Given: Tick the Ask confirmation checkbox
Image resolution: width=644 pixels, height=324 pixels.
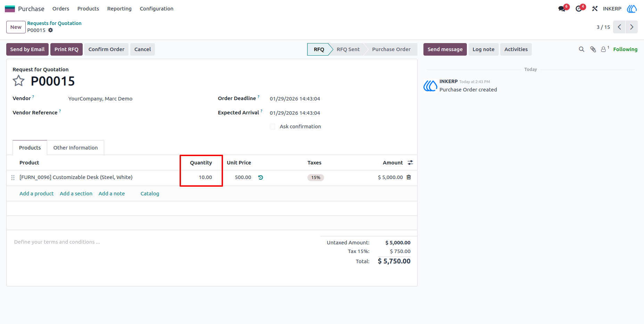Looking at the screenshot, I should [x=273, y=127].
